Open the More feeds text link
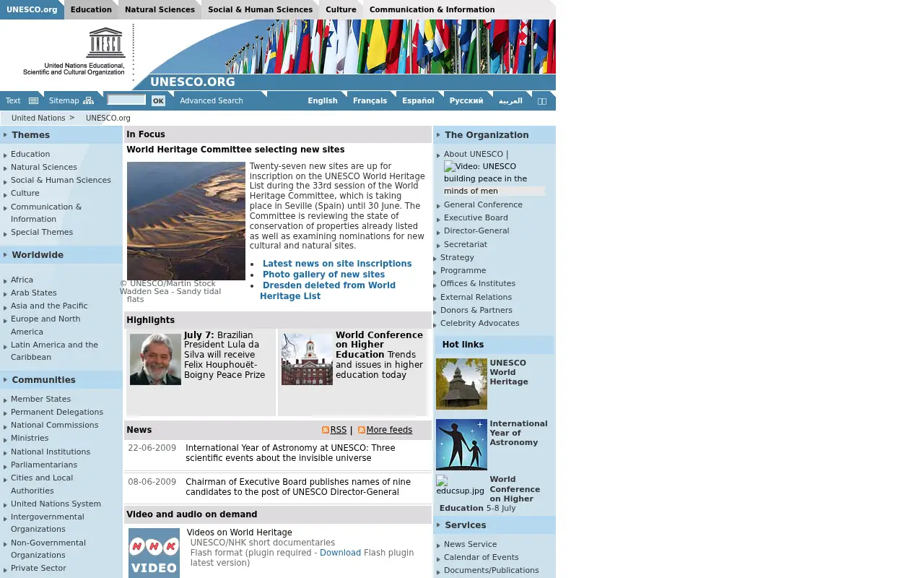Image resolution: width=924 pixels, height=578 pixels. click(389, 430)
